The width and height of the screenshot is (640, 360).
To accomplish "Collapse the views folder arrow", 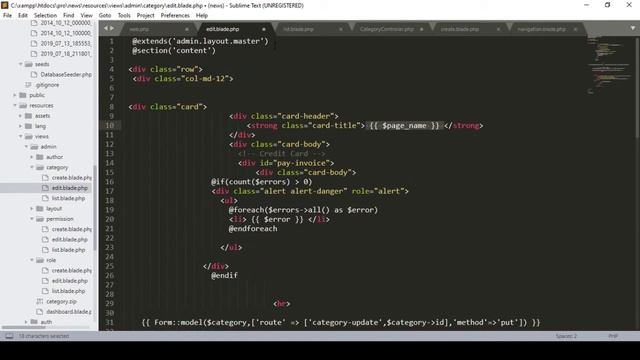I will coord(20,136).
